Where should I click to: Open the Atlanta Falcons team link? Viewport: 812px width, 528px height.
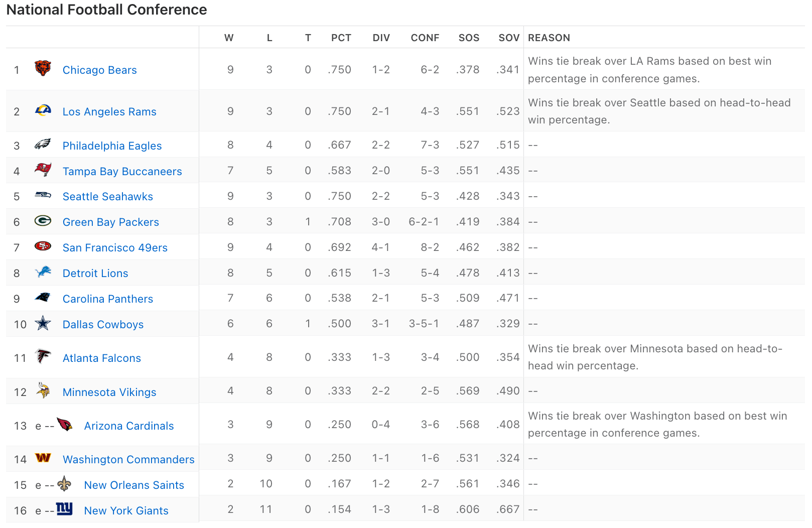pos(101,358)
